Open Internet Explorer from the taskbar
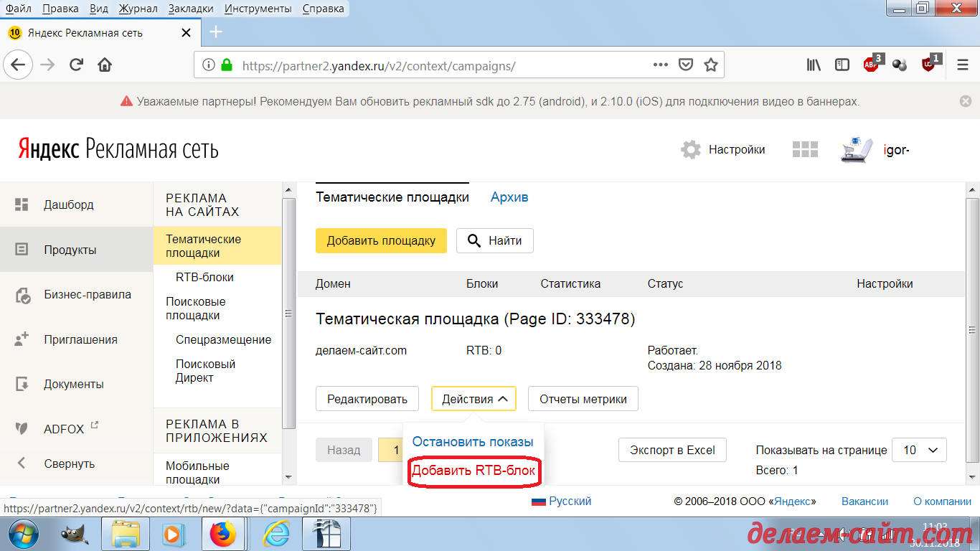This screenshot has height=551, width=980. pos(276,534)
